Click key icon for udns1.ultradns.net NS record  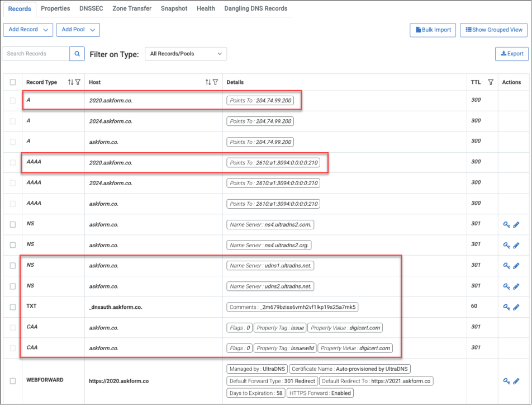pos(506,266)
